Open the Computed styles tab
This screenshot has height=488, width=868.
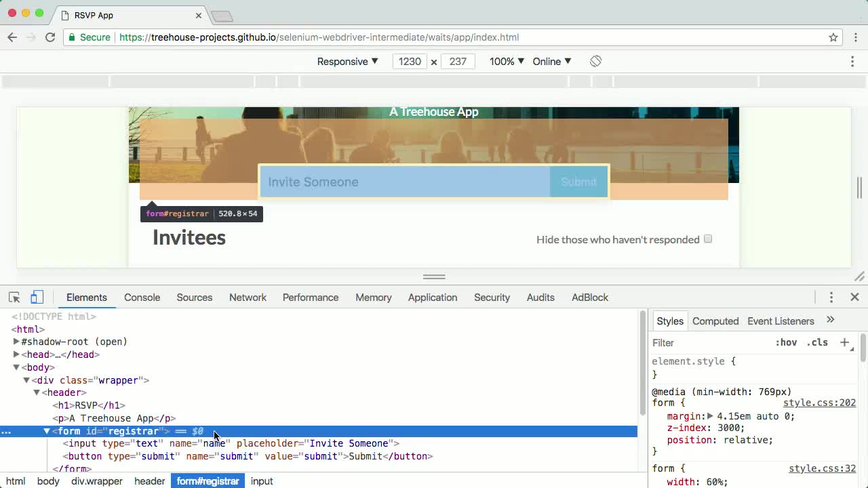tap(715, 321)
